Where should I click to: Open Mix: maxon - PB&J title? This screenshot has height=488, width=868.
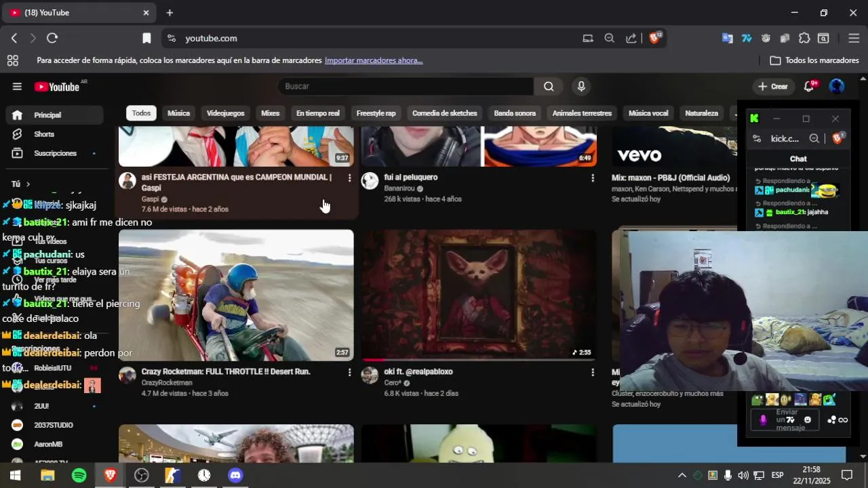click(671, 178)
